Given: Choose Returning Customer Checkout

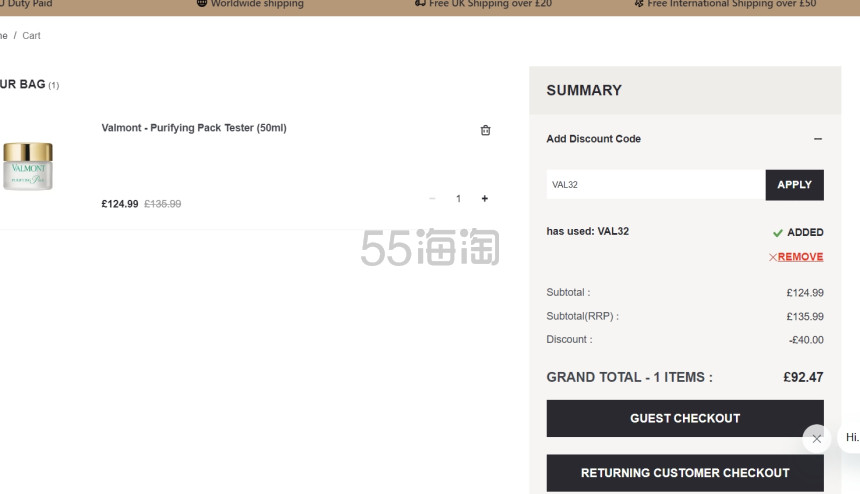Looking at the screenshot, I should tap(685, 473).
